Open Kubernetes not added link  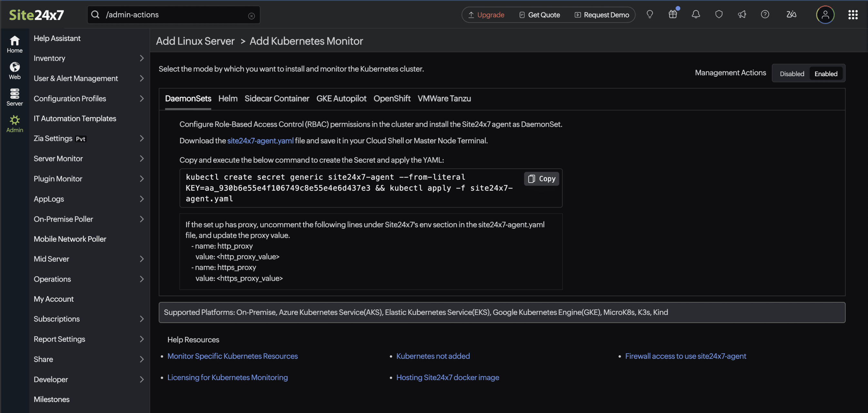tap(433, 356)
